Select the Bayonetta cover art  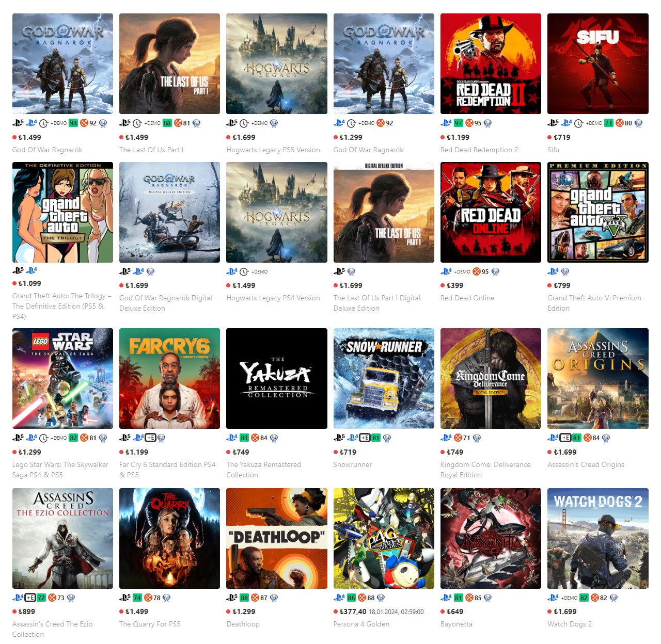coord(491,538)
